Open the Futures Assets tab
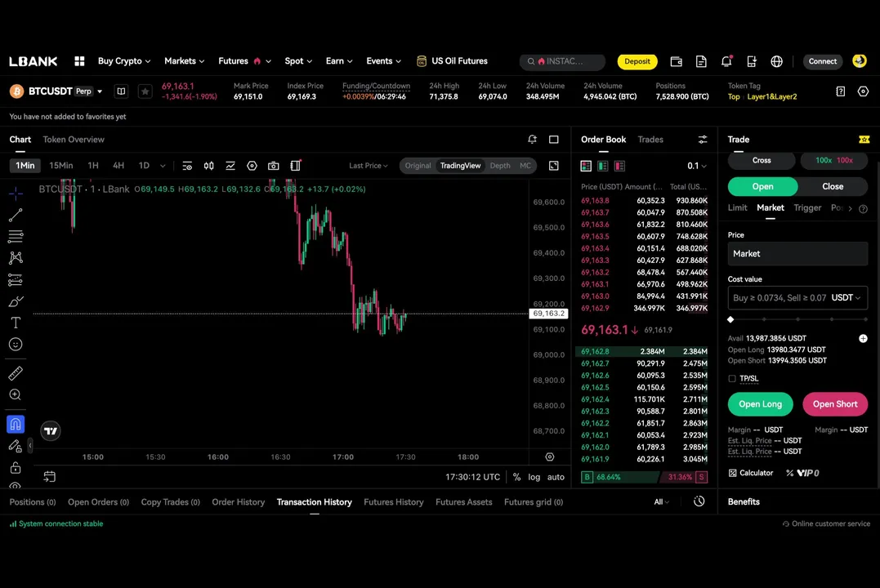 (x=463, y=502)
